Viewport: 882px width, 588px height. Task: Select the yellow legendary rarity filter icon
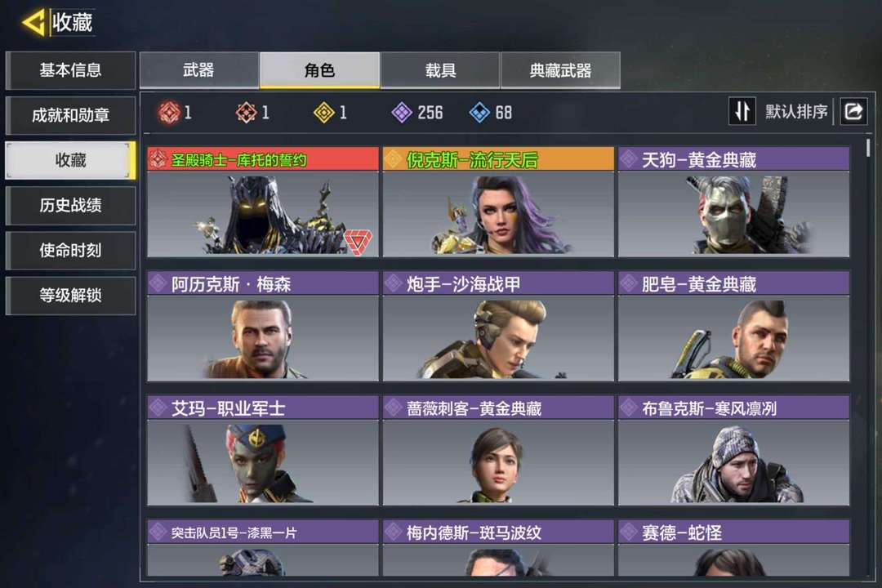(x=324, y=113)
